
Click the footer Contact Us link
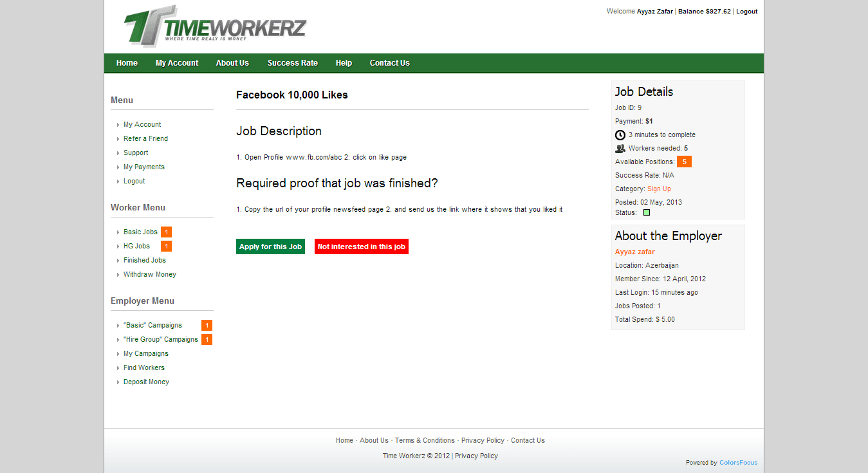528,441
